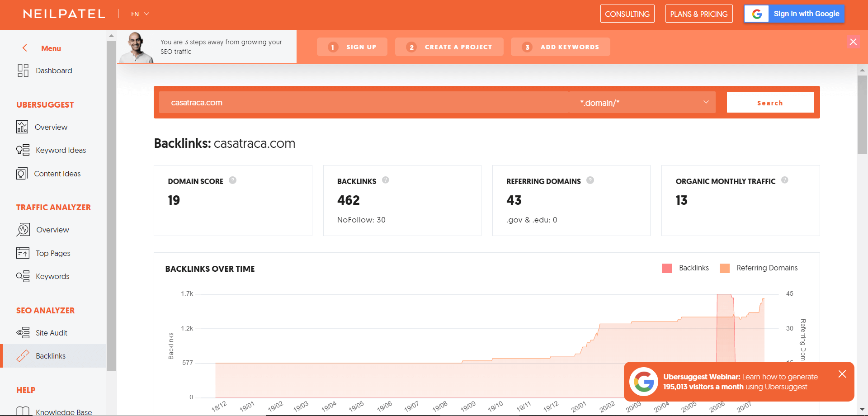Click the Menu label in the sidebar
Viewport: 868px width, 416px height.
click(51, 48)
